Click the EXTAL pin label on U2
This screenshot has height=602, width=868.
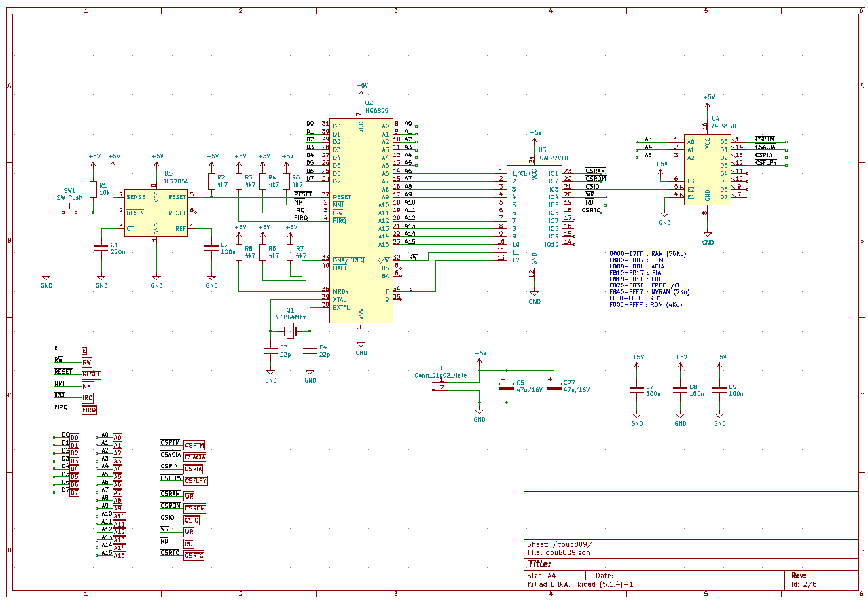(342, 307)
